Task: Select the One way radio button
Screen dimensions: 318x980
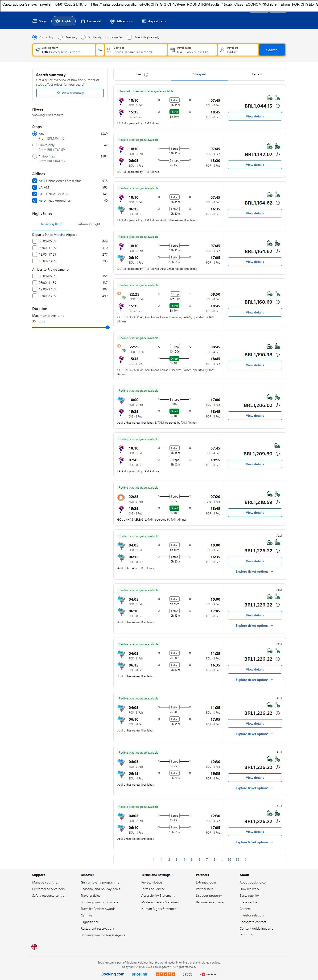Action: pos(61,37)
